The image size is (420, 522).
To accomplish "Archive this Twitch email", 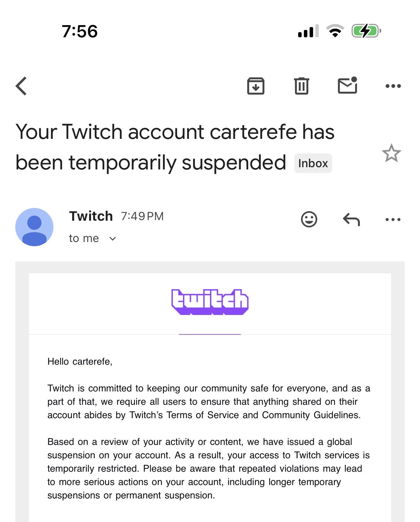I will point(256,86).
